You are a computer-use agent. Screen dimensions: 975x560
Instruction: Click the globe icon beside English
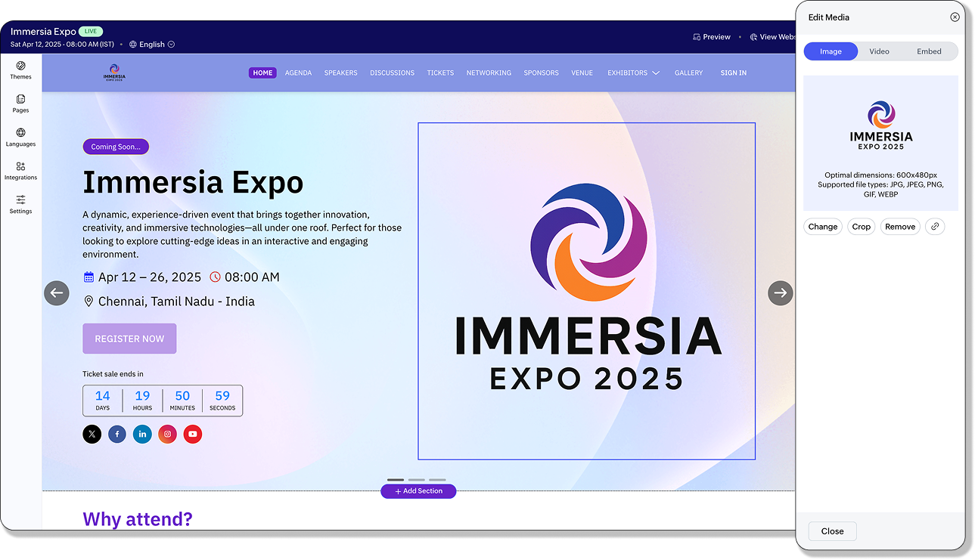coord(133,45)
